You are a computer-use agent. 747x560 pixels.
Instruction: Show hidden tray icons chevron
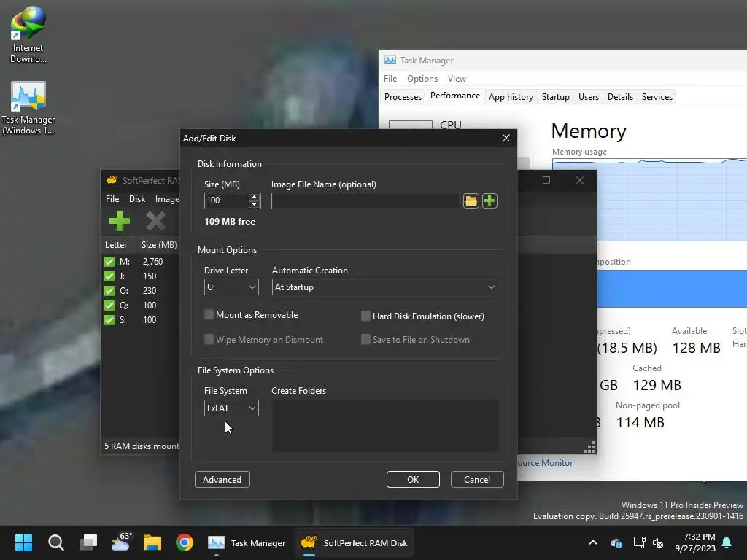(x=593, y=542)
